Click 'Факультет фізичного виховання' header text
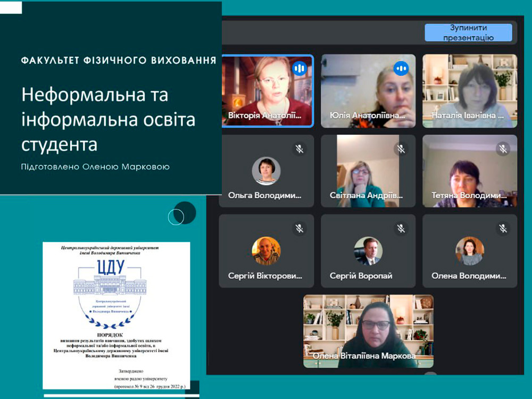This screenshot has height=399, width=532. (119, 61)
